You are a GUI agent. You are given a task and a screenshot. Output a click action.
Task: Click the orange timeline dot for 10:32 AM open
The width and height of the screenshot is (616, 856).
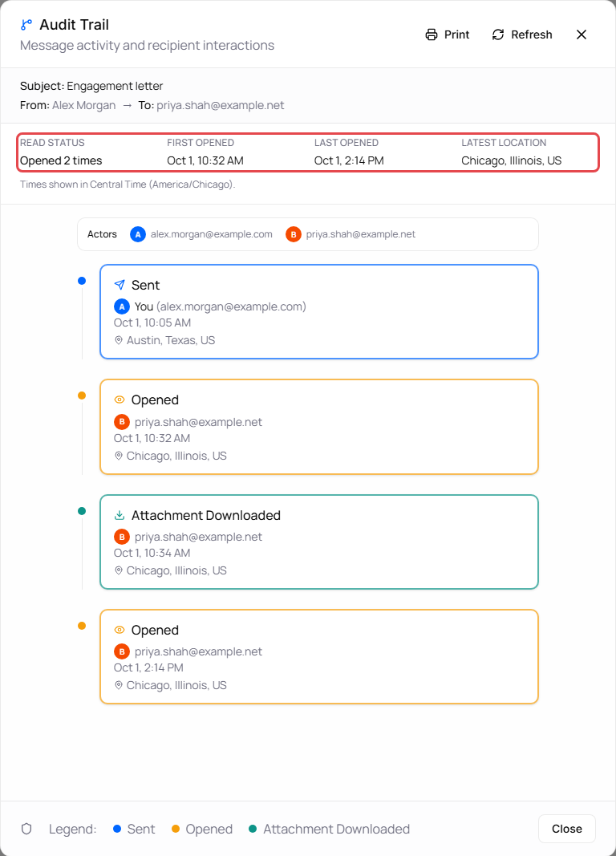tap(82, 396)
